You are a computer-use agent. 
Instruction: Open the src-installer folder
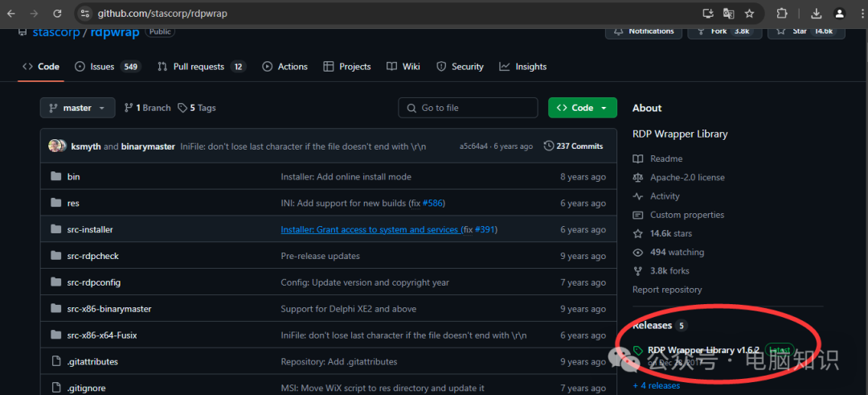pyautogui.click(x=90, y=230)
